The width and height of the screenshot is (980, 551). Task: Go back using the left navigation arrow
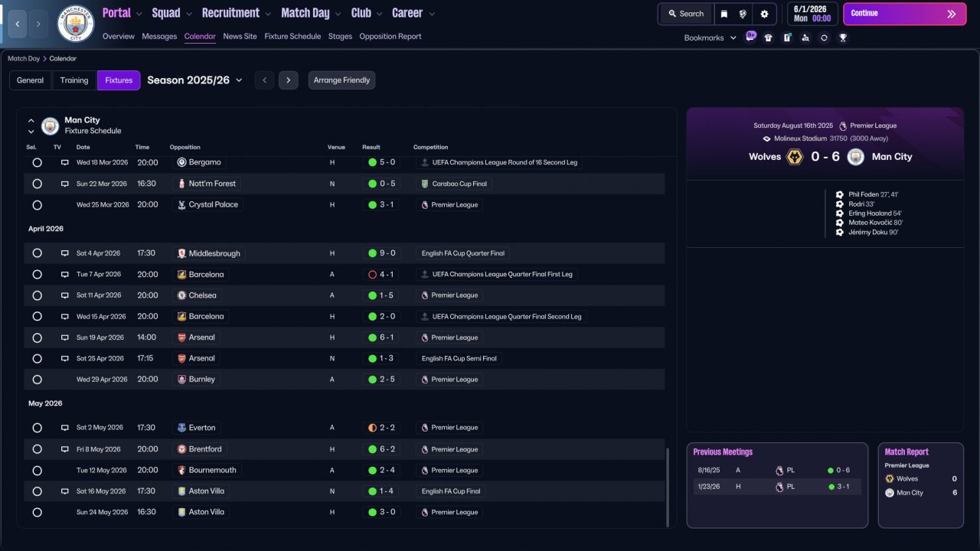coord(17,24)
